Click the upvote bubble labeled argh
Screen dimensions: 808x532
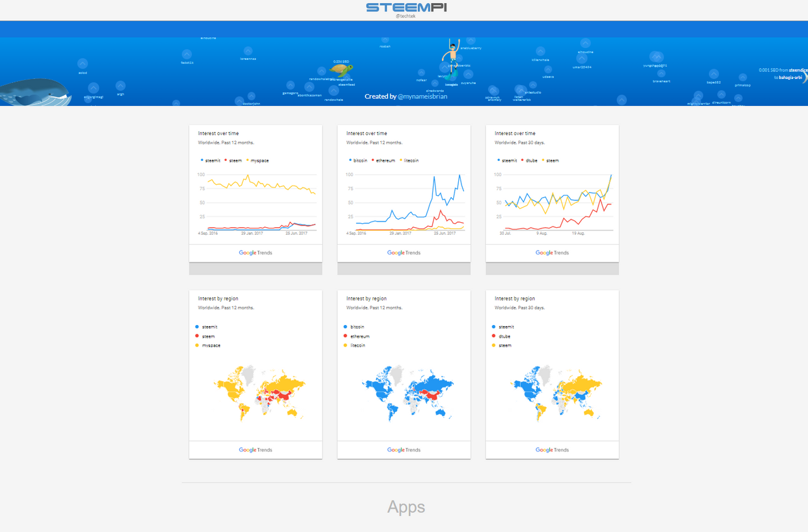(121, 86)
